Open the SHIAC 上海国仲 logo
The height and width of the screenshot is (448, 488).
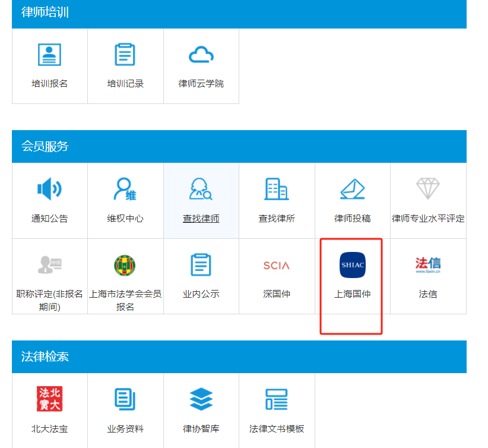coord(352,265)
